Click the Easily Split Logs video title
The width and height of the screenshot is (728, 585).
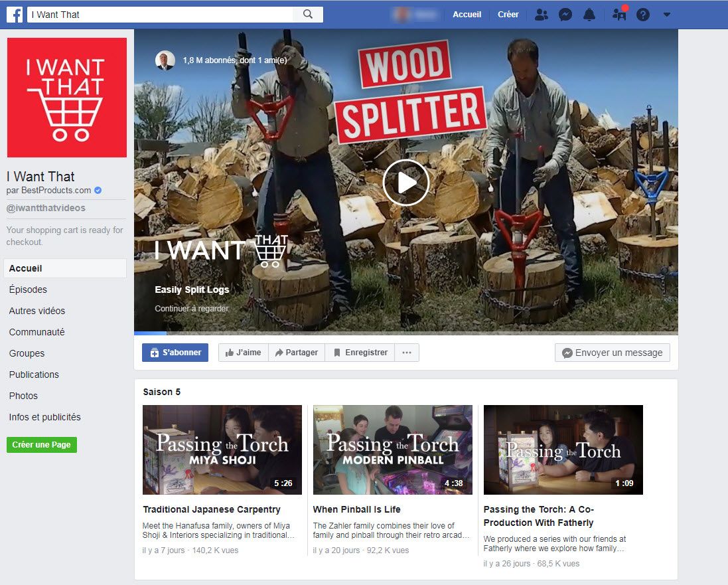192,290
